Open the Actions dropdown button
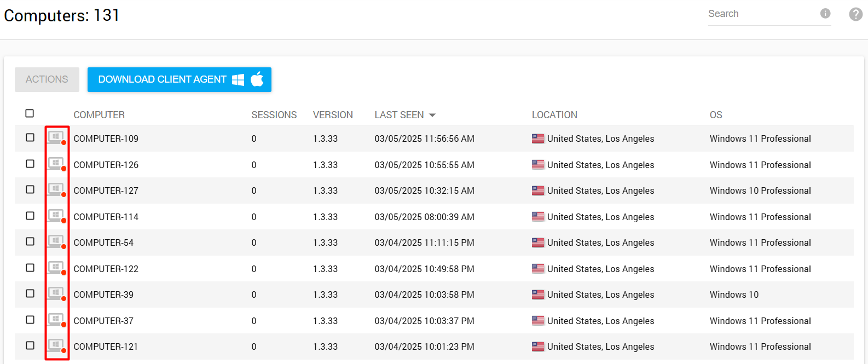 pyautogui.click(x=47, y=79)
